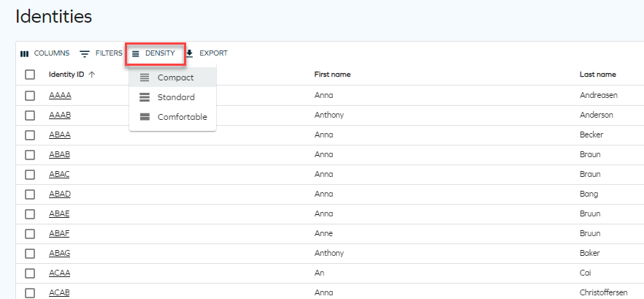This screenshot has height=299, width=644.
Task: Click the Identity ID ascending sort arrow
Action: point(92,75)
